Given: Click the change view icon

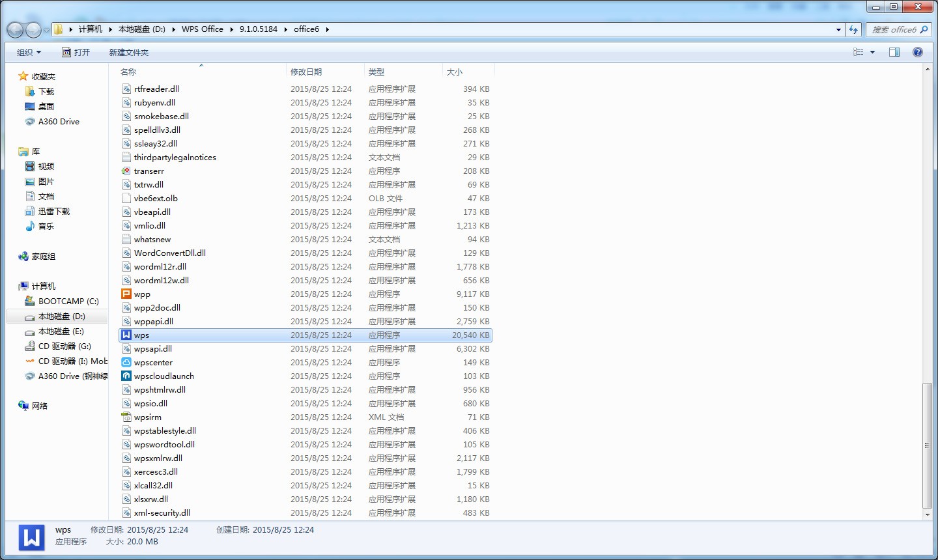Looking at the screenshot, I should (x=859, y=52).
